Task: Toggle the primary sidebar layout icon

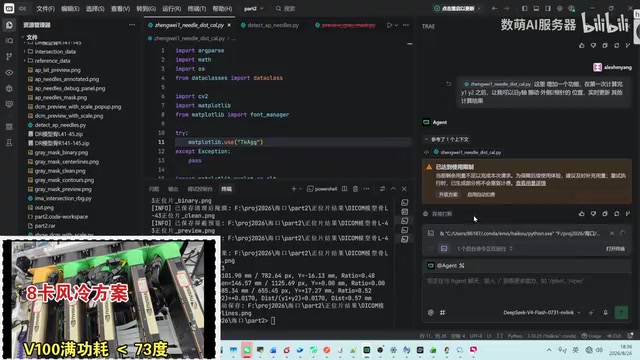Action: [x=524, y=9]
